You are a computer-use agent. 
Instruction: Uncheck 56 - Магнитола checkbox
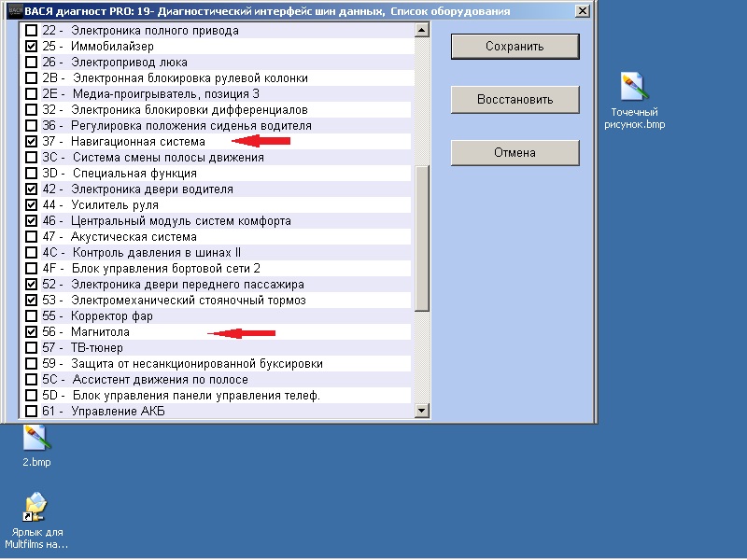click(x=33, y=332)
